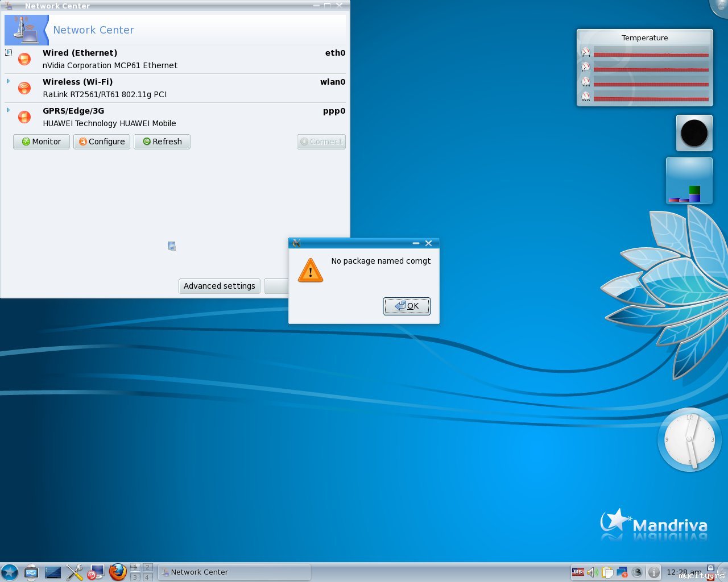Switch to virtual desktop 4
This screenshot has width=728, height=582.
(147, 577)
